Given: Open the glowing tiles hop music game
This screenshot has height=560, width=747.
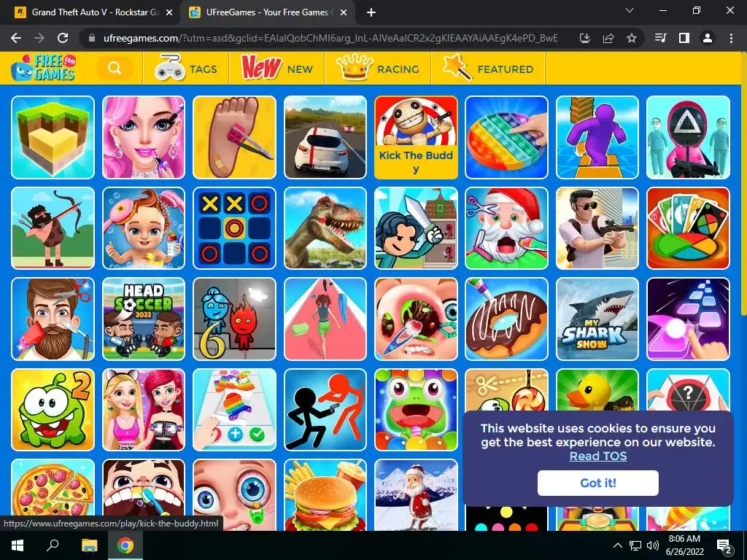Looking at the screenshot, I should [688, 319].
